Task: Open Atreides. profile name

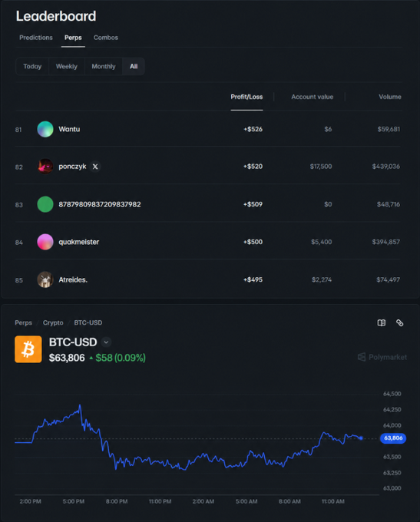Action: [73, 279]
